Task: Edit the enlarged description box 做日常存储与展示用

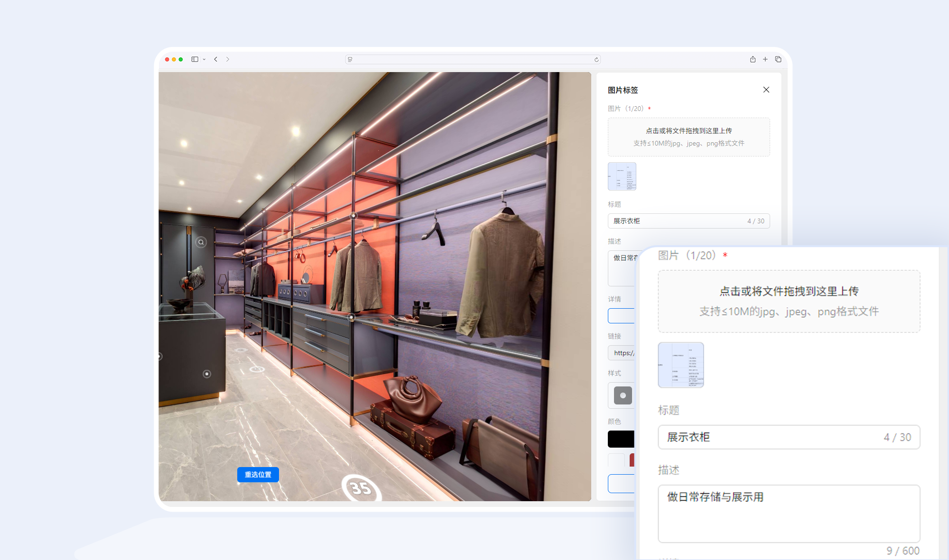Action: [789, 514]
